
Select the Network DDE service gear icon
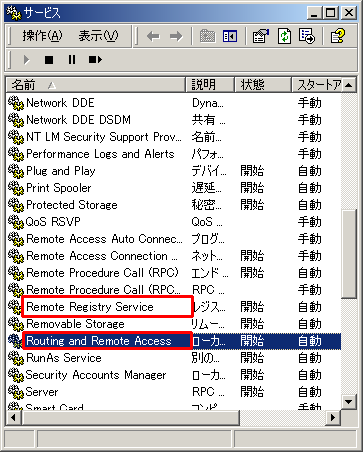[x=16, y=103]
